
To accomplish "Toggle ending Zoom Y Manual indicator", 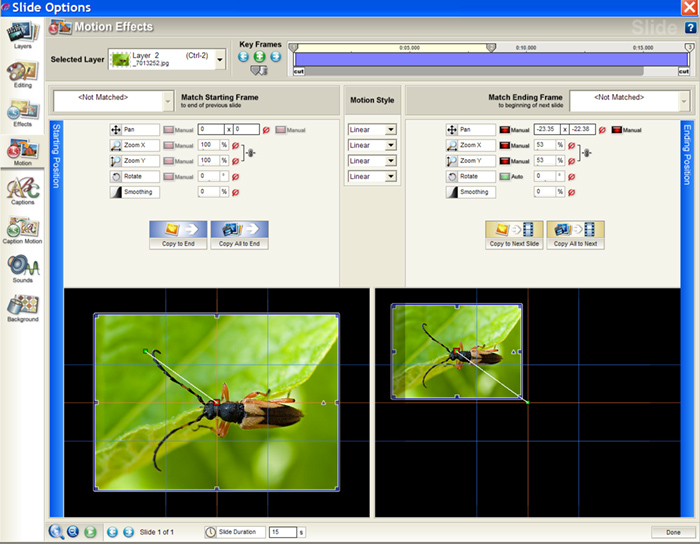I will click(505, 161).
